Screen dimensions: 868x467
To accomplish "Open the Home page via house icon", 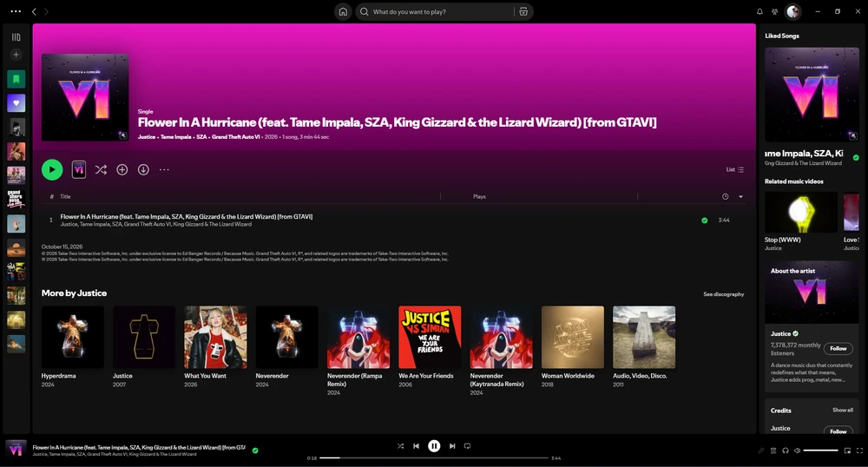I will tap(343, 11).
